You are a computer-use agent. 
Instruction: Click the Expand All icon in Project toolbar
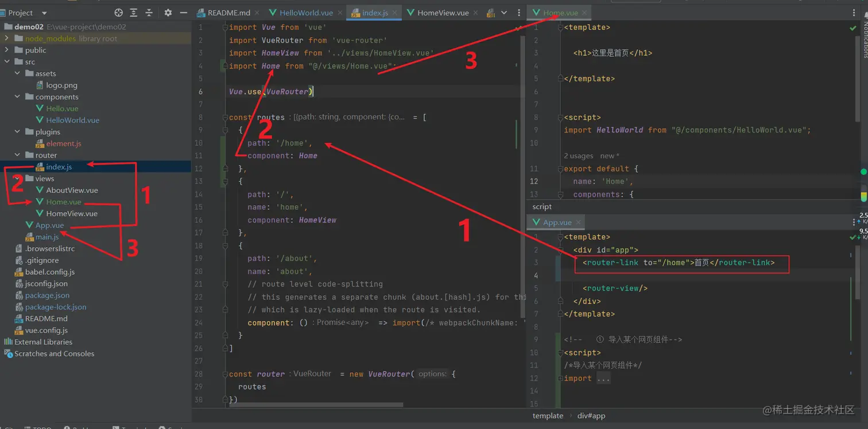[x=134, y=13]
